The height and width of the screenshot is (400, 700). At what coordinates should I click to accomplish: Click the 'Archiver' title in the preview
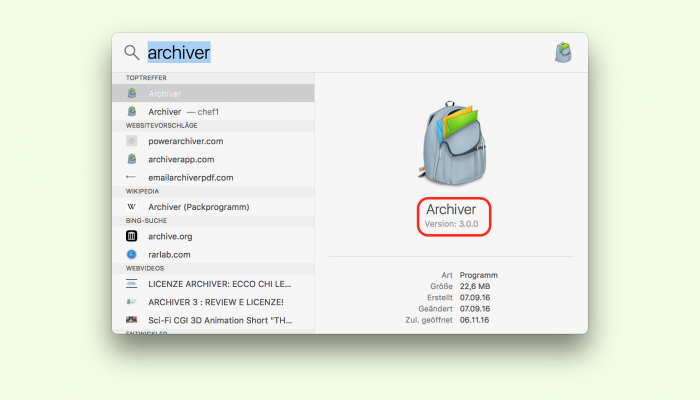[451, 209]
